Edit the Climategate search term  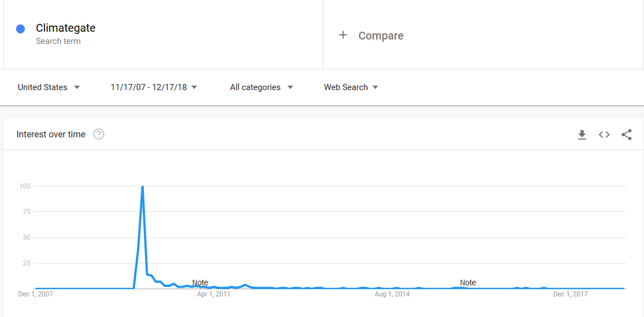pyautogui.click(x=66, y=28)
